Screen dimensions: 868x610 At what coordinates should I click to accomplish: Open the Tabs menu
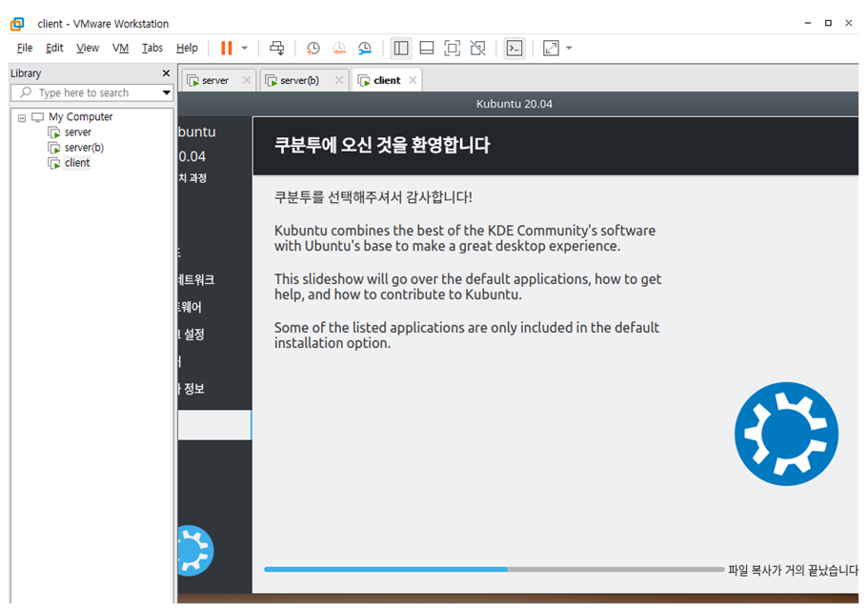tap(152, 49)
